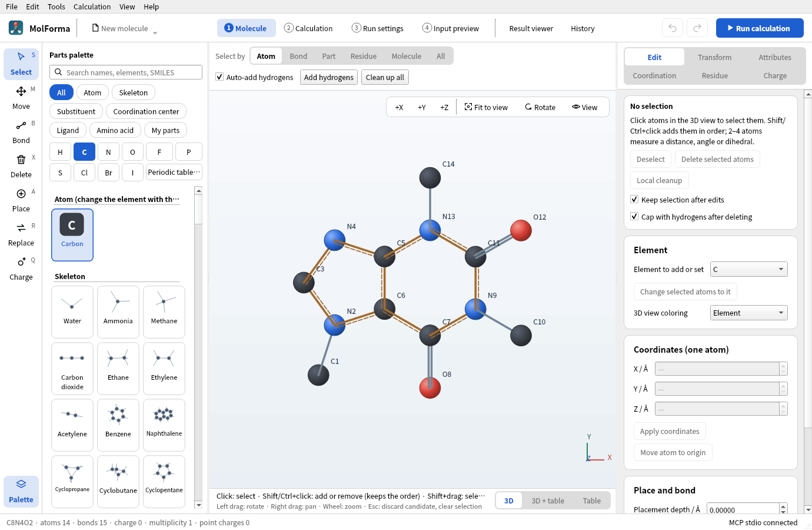Activate the Delete trash tool
Viewport: 812px width, 530px height.
(21, 166)
